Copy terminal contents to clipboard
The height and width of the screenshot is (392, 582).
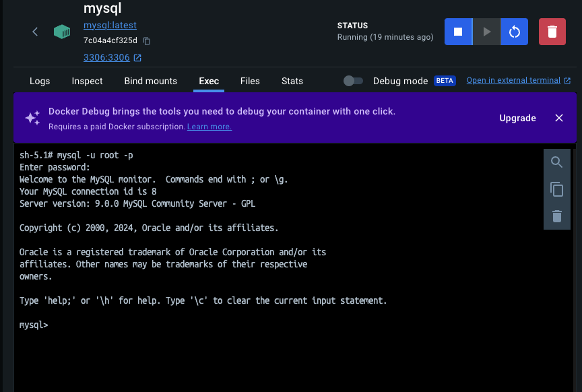pos(556,189)
